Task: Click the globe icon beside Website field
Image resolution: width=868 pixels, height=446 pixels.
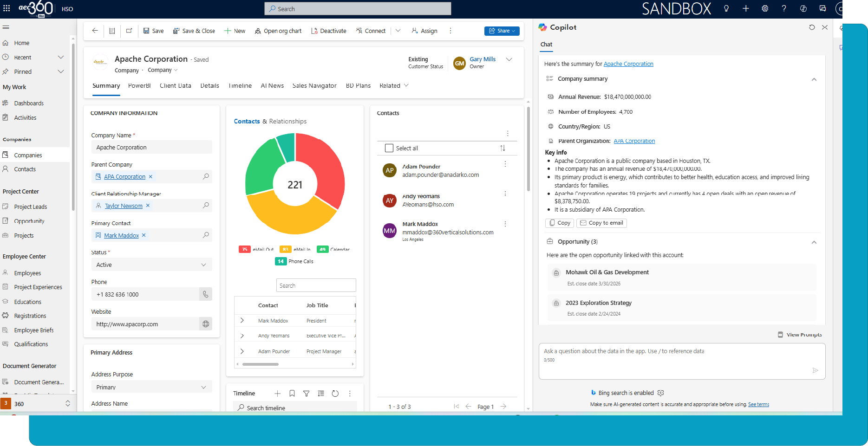Action: [x=206, y=324]
